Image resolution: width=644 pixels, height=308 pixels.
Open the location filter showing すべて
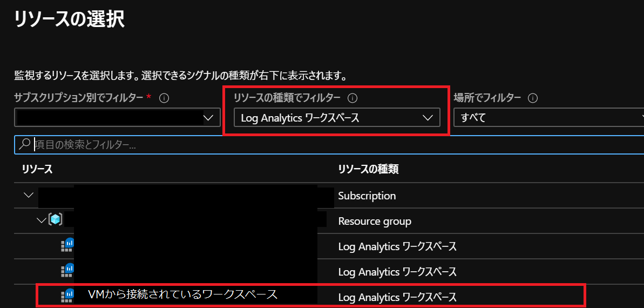pyautogui.click(x=548, y=118)
